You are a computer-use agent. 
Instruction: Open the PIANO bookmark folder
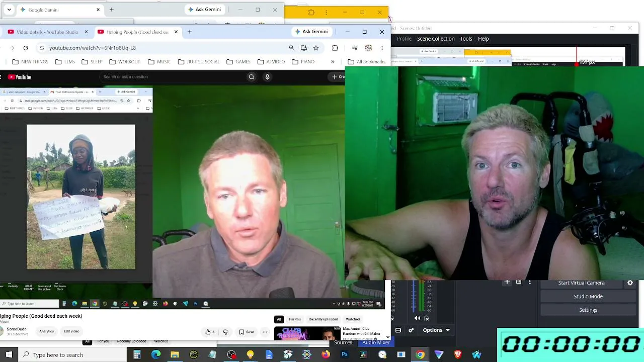pos(303,62)
